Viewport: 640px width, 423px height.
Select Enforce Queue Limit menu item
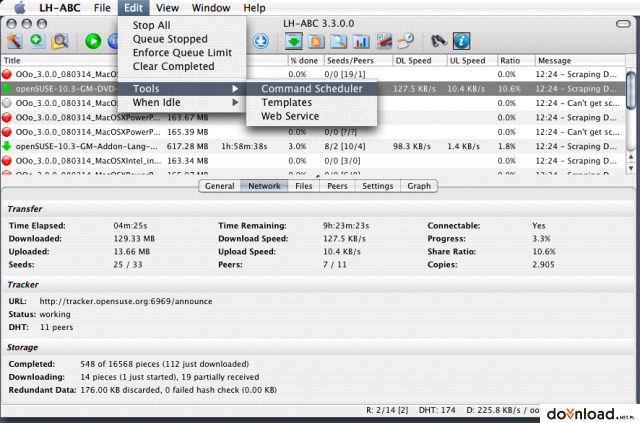(x=182, y=53)
